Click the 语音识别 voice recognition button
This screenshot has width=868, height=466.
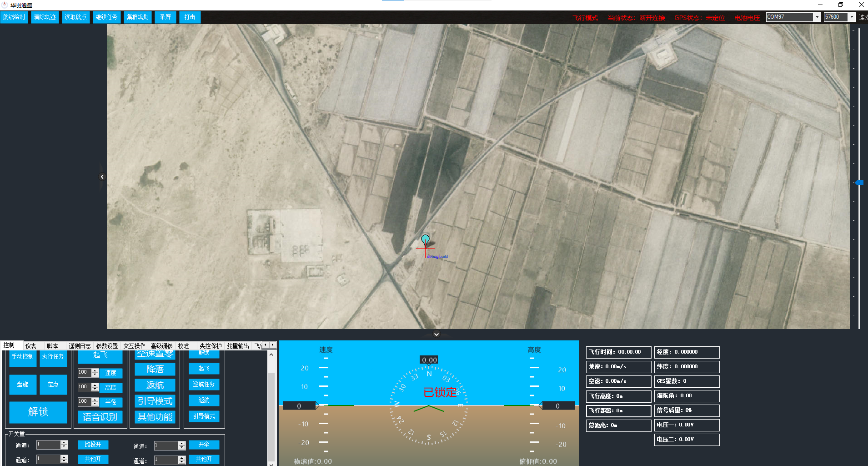(x=100, y=417)
